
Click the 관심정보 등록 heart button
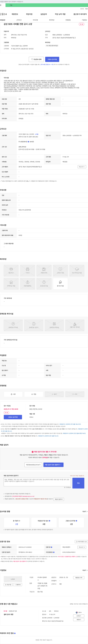(x=36, y=59)
